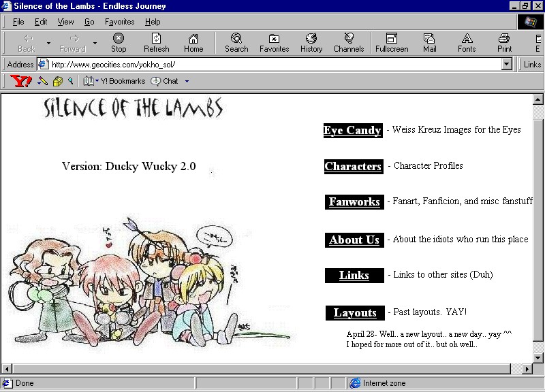Image resolution: width=545 pixels, height=392 pixels.
Task: Refresh the current page
Action: coord(157,43)
